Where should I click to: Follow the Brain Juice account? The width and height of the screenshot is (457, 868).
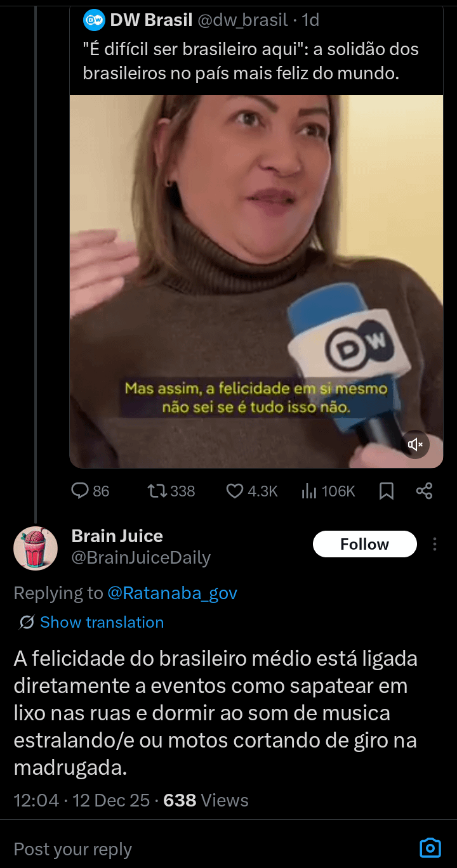tap(364, 544)
